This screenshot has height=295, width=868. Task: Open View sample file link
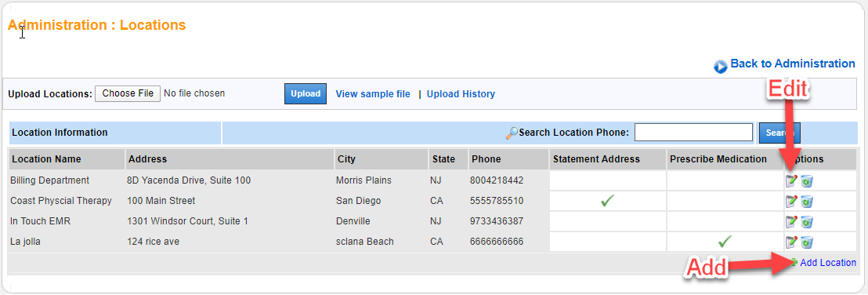[373, 94]
